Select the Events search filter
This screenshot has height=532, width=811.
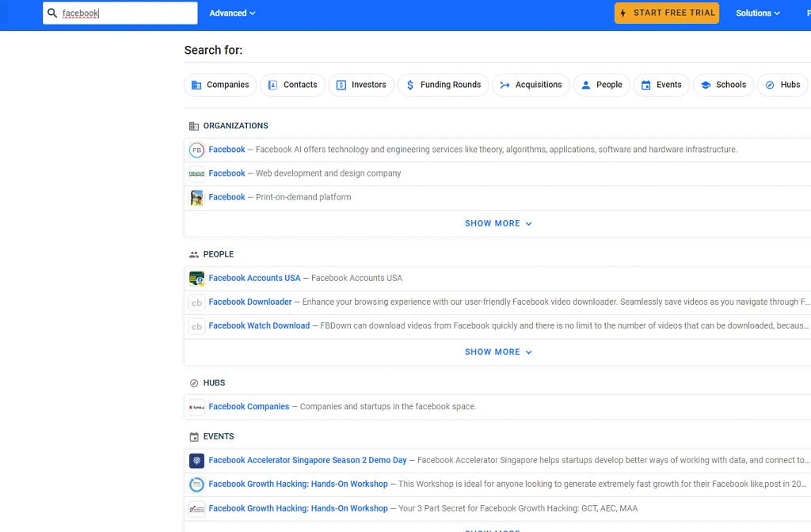661,85
